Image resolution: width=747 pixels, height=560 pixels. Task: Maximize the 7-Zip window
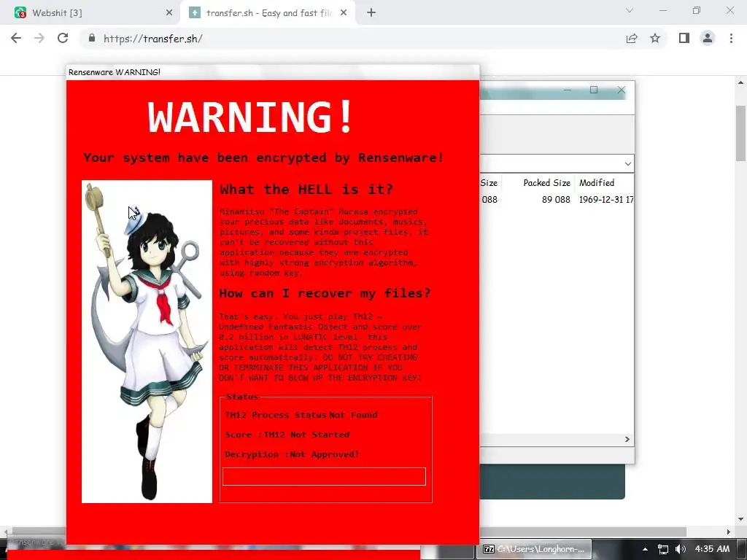point(594,90)
